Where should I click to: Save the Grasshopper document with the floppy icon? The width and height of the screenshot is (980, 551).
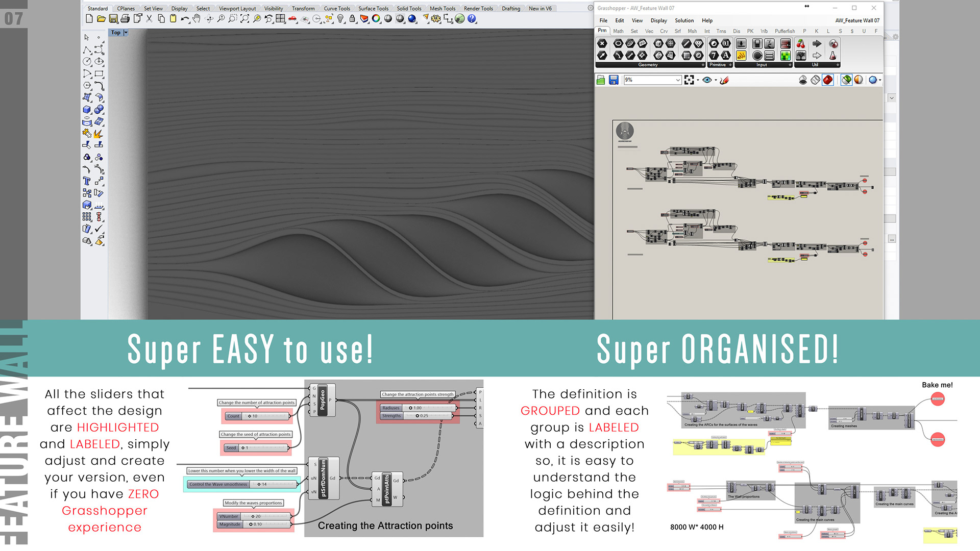click(614, 80)
